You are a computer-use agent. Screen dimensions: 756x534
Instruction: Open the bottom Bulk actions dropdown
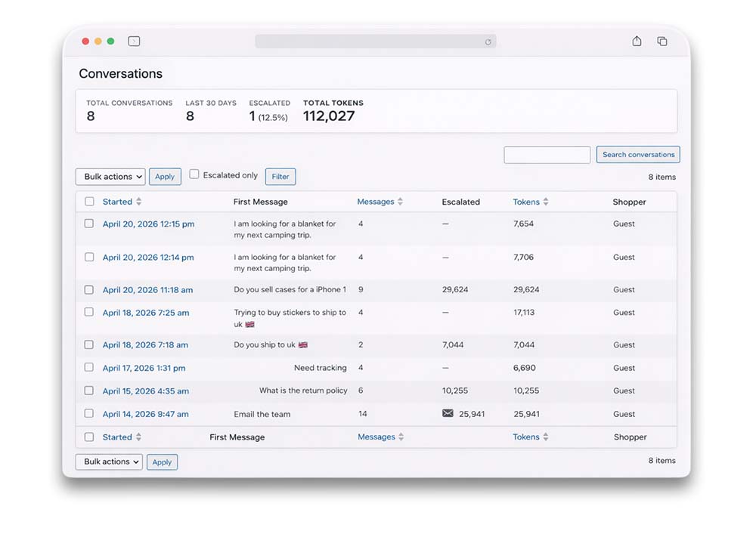point(109,461)
